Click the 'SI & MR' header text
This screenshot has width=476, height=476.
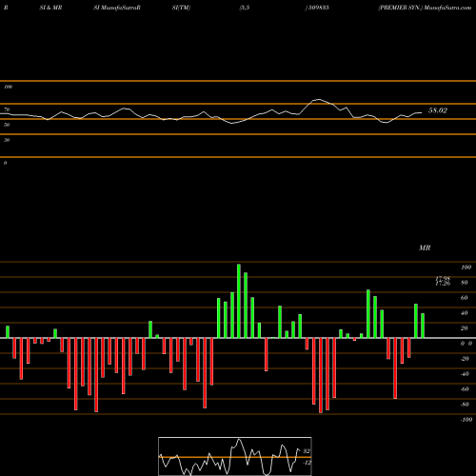(50, 8)
